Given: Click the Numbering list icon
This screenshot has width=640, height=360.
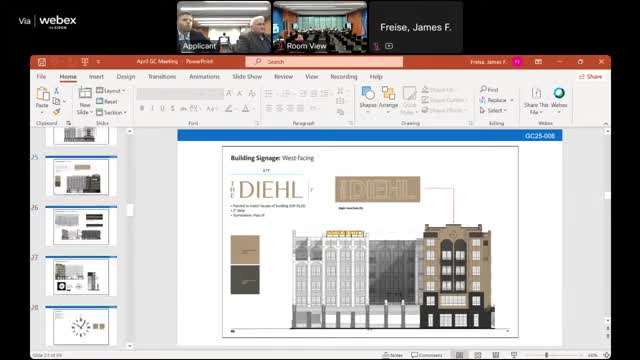Looking at the screenshot, I should pos(285,93).
